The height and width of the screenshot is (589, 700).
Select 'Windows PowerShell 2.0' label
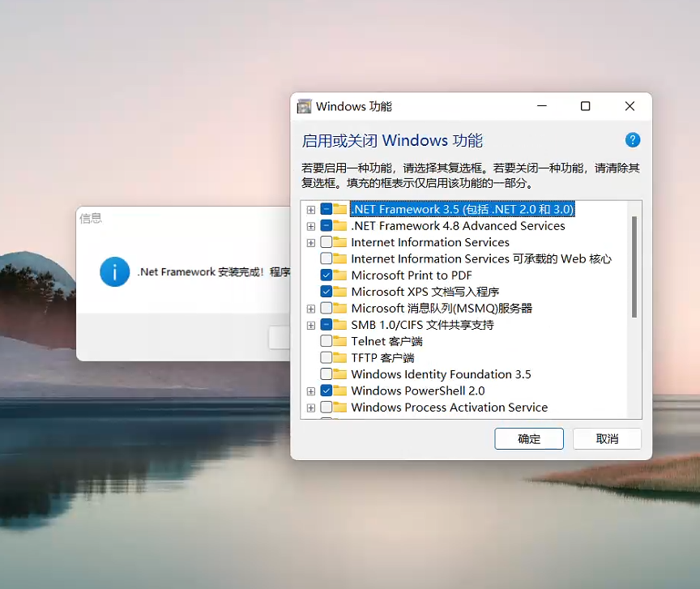(418, 391)
